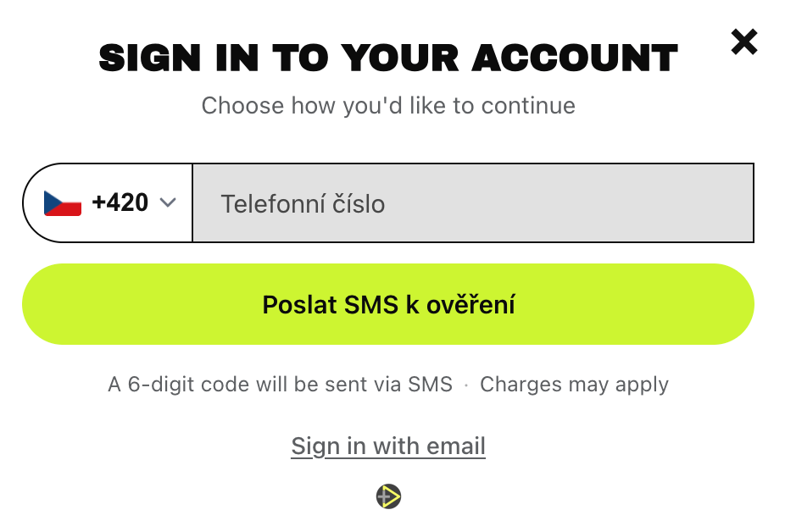
Task: Select the word 'email' in the sign-in link
Action: pos(455,446)
